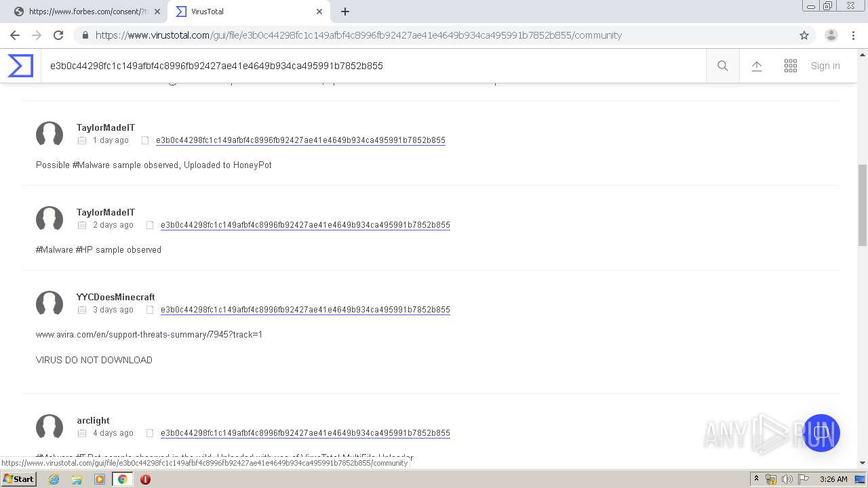The height and width of the screenshot is (488, 868).
Task: Click calendar icon beside '1 day ago'
Action: [x=82, y=140]
